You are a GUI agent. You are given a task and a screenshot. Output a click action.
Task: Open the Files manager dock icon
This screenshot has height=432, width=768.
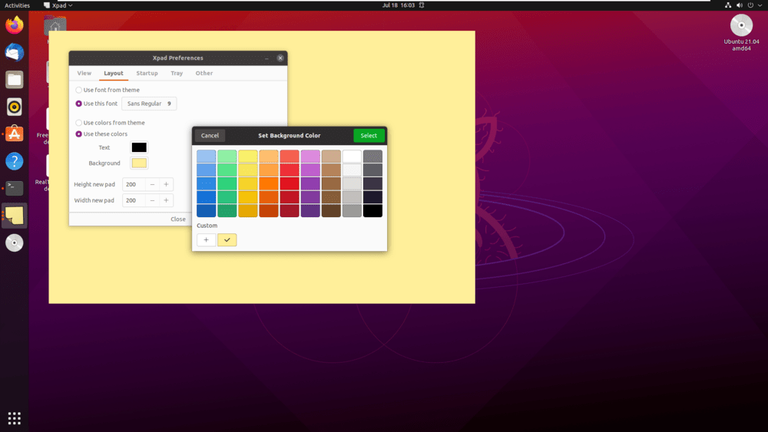(x=14, y=79)
